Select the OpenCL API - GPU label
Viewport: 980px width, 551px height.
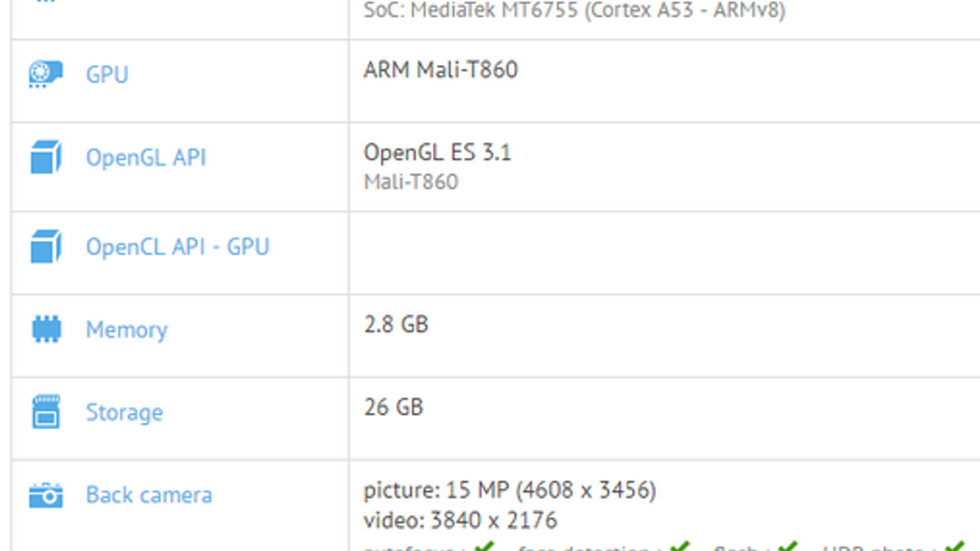[x=178, y=247]
